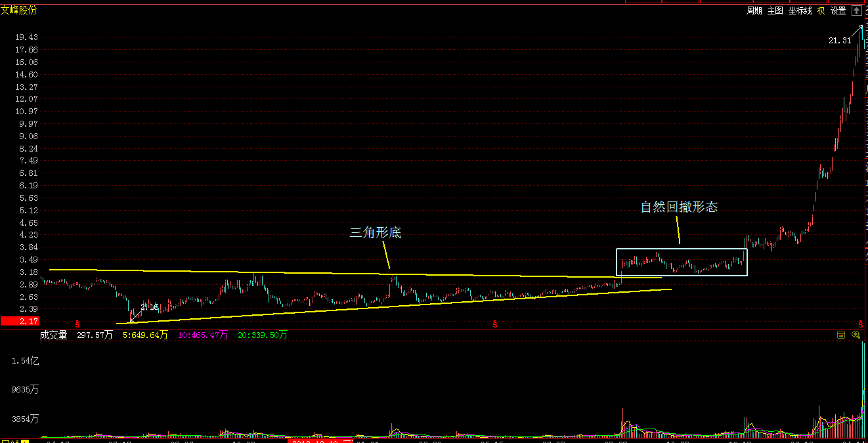This screenshot has width=868, height=443.
Task: Click the red S marker under the latest candle
Action: click(860, 324)
